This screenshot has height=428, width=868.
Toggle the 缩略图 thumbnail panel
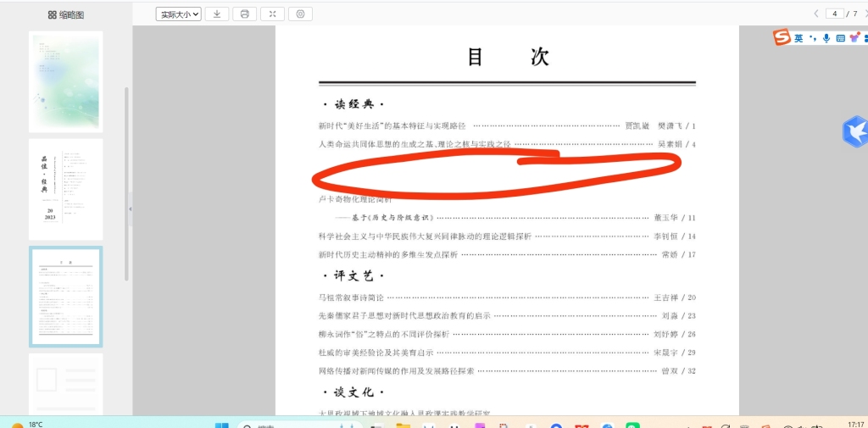[66, 14]
